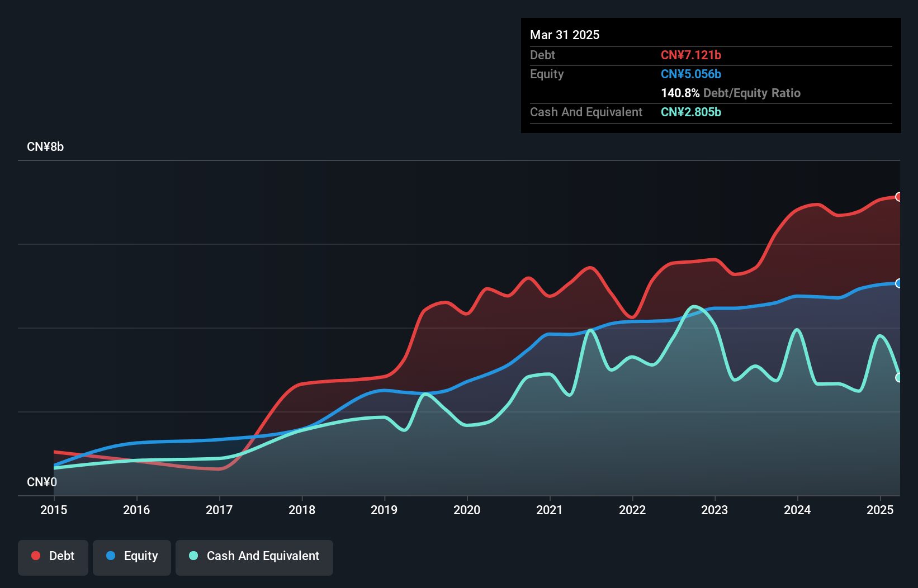Select the 2020 x-axis label

[x=467, y=510]
